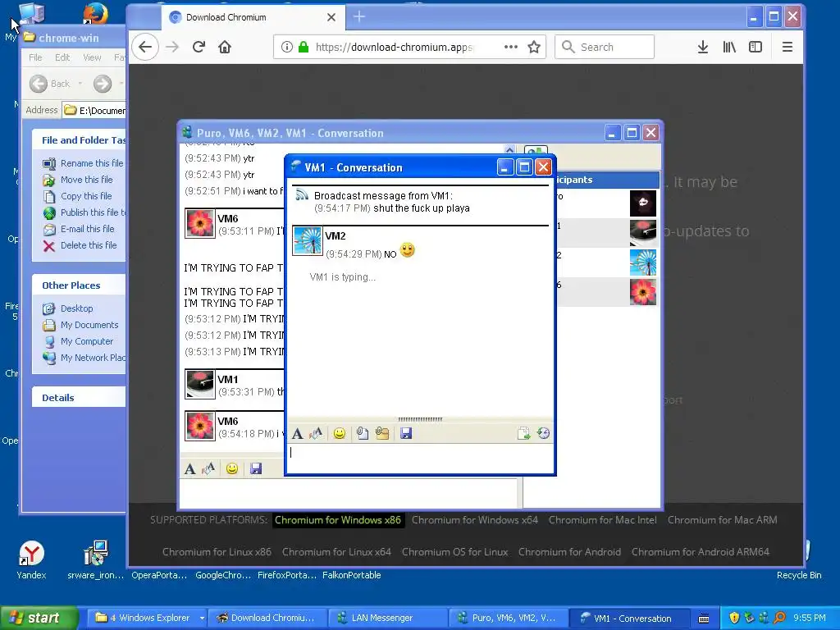Save VM1 conversation with floppy icon
Image resolution: width=840 pixels, height=630 pixels.
coord(406,433)
